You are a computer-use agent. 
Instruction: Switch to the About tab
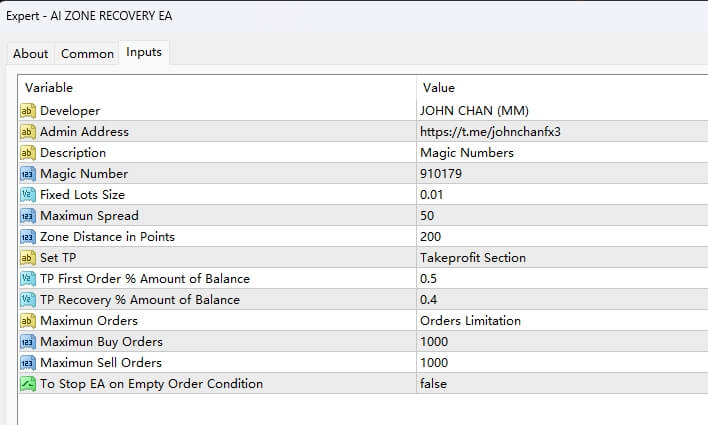(30, 54)
